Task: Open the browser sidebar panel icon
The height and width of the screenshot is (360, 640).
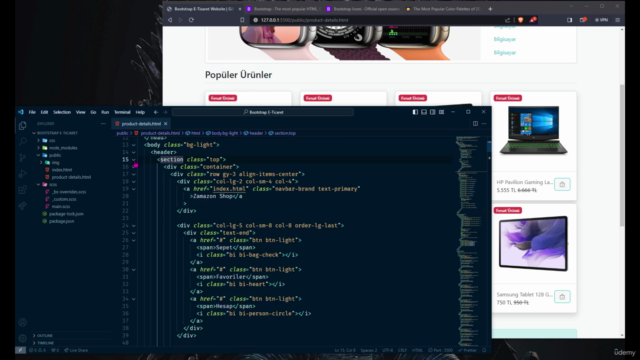Action: (569, 20)
